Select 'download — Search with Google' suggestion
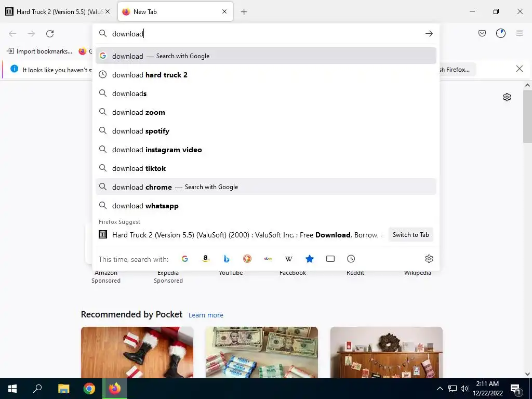The width and height of the screenshot is (532, 399). coord(265,56)
